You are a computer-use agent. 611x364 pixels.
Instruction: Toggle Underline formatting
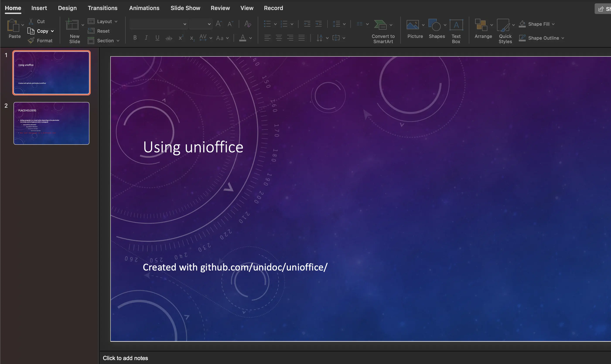click(x=157, y=38)
